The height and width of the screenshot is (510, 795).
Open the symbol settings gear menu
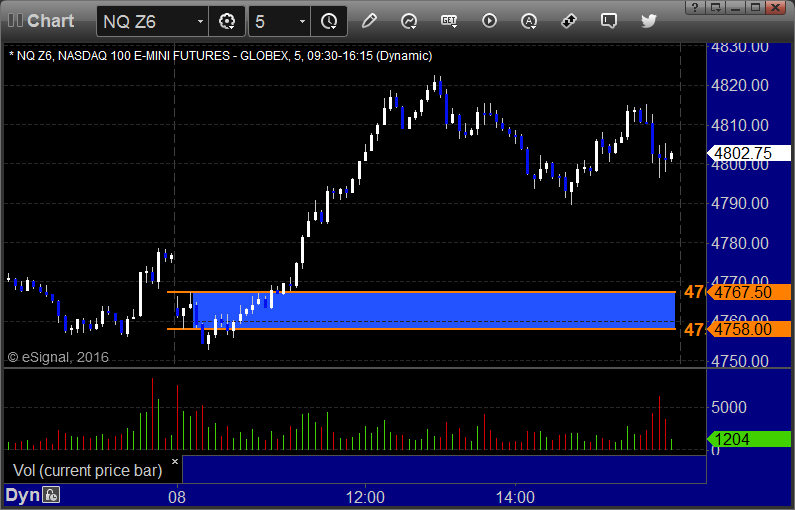coord(227,21)
